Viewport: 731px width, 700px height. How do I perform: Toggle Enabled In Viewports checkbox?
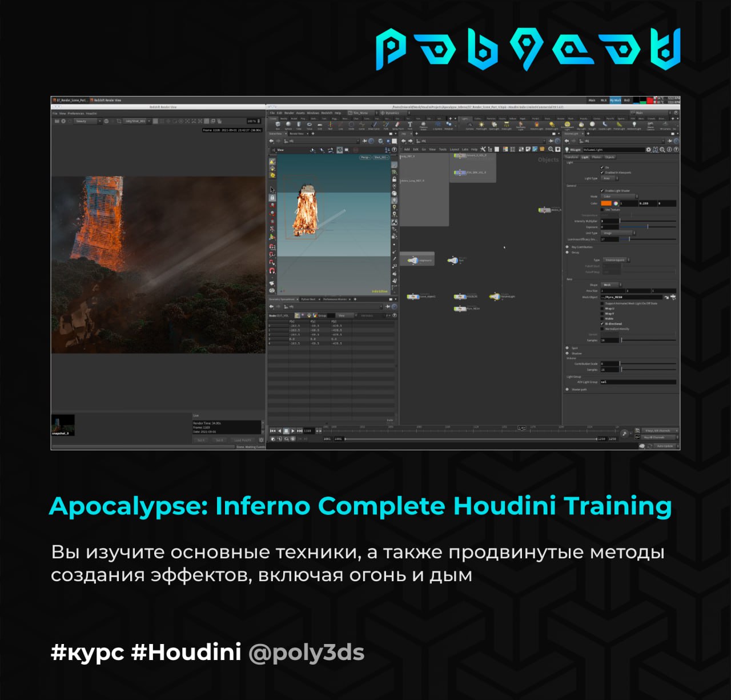tap(602, 173)
